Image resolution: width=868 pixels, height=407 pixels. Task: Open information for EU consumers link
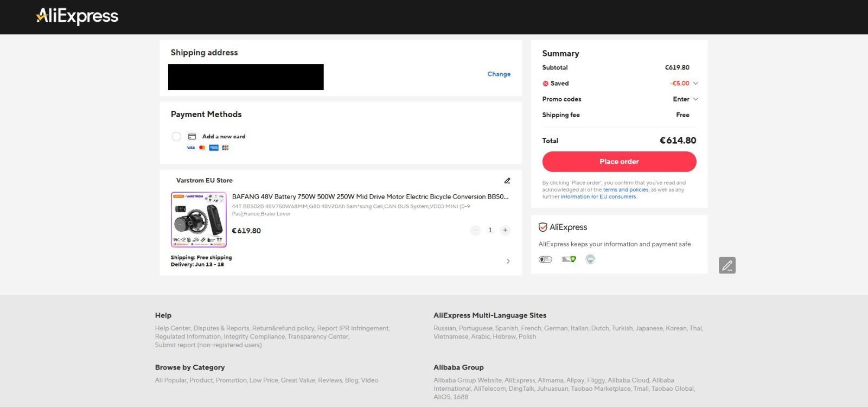tap(598, 196)
